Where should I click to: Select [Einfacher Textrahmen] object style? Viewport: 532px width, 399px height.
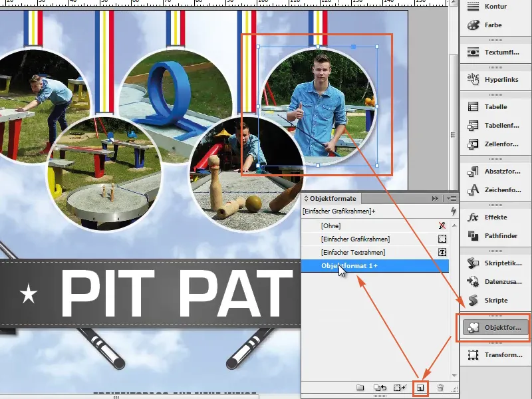click(x=375, y=253)
